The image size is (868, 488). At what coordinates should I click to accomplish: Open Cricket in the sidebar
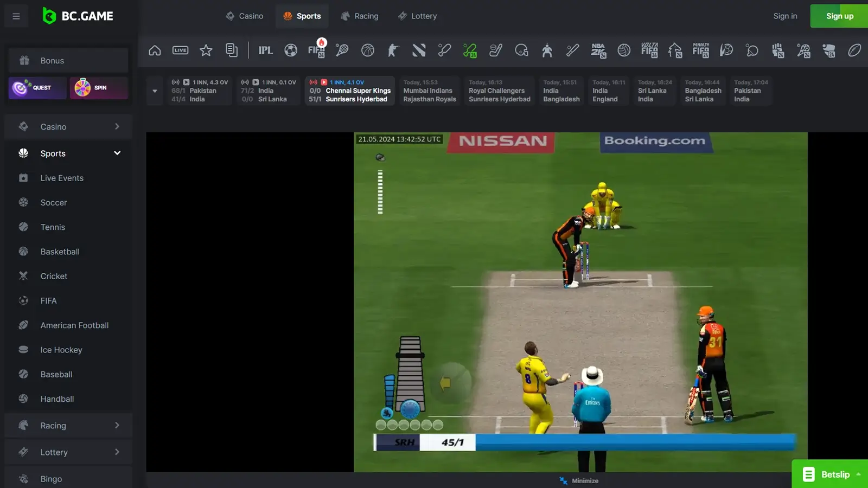click(68, 276)
